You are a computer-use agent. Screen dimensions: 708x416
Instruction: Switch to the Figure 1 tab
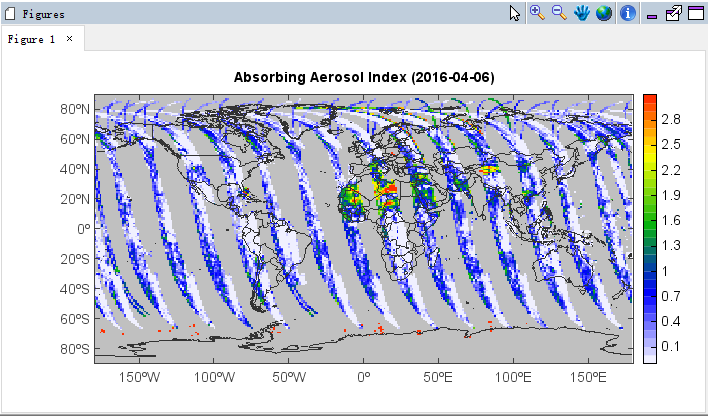[x=32, y=39]
